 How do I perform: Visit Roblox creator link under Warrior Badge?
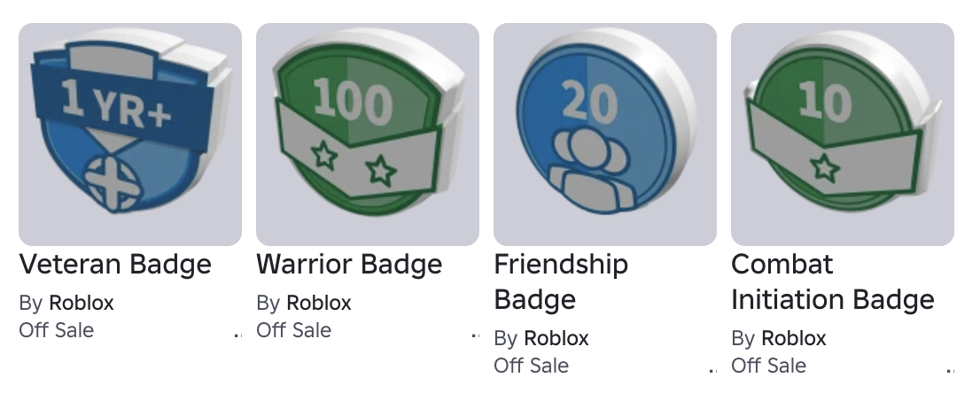click(319, 303)
